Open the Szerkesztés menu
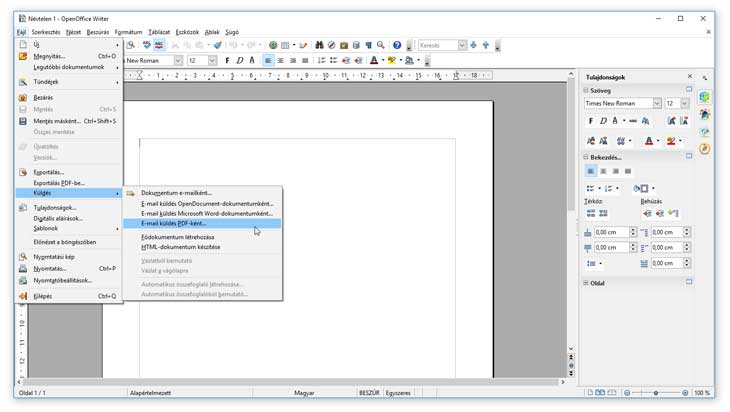This screenshot has height=412, width=730. 46,32
